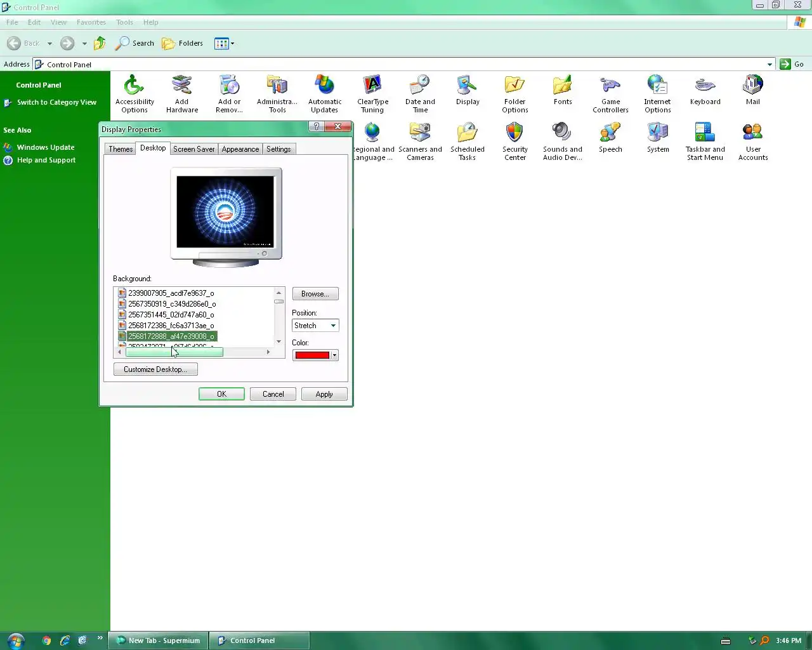The height and width of the screenshot is (650, 812).
Task: Switch to New Tab - Supermium taskbar button
Action: (159, 640)
